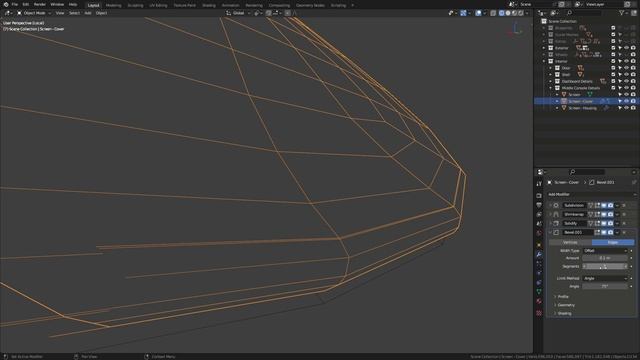Open the Physics properties tab
This screenshot has height=360, width=640.
tap(539, 273)
